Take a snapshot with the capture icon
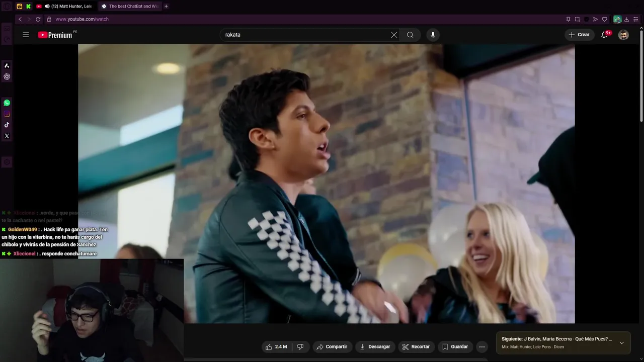644x362 pixels. [577, 19]
